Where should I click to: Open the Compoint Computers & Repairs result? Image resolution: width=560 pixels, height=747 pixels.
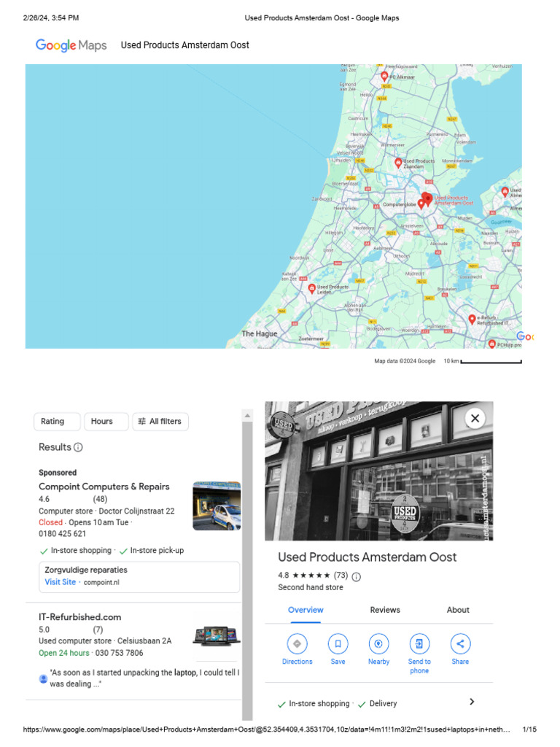pos(104,487)
